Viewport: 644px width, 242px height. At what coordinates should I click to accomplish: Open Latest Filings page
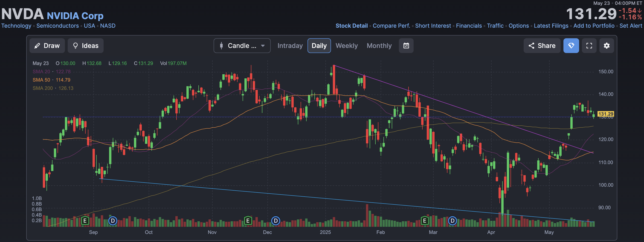(x=551, y=26)
